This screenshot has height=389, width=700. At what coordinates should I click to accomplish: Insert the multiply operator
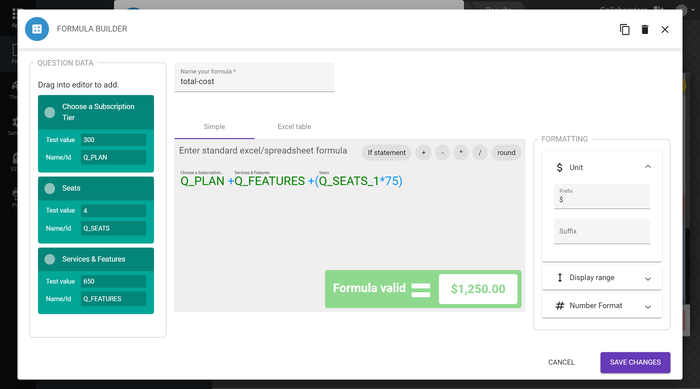[x=461, y=153]
